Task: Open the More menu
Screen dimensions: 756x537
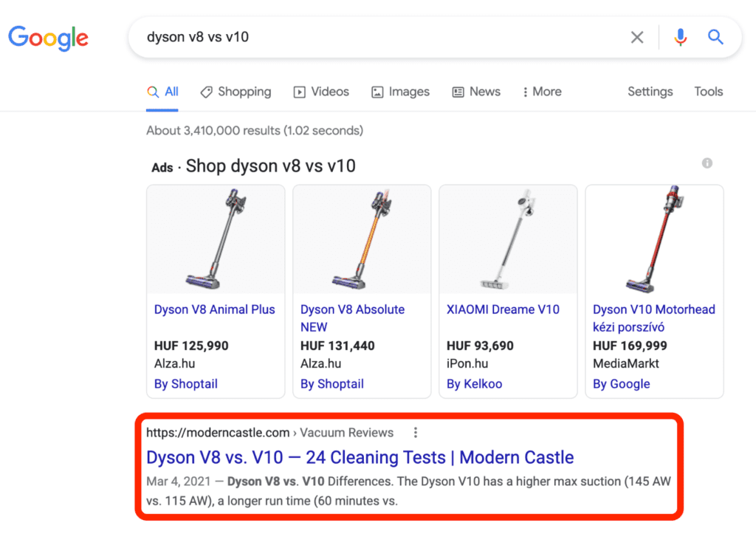Action: pyautogui.click(x=543, y=92)
